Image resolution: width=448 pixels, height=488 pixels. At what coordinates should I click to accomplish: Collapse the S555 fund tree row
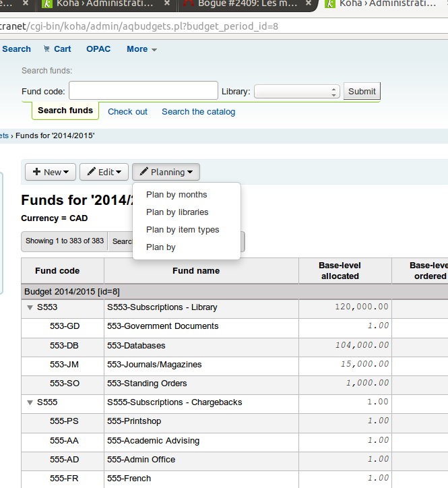click(x=30, y=402)
